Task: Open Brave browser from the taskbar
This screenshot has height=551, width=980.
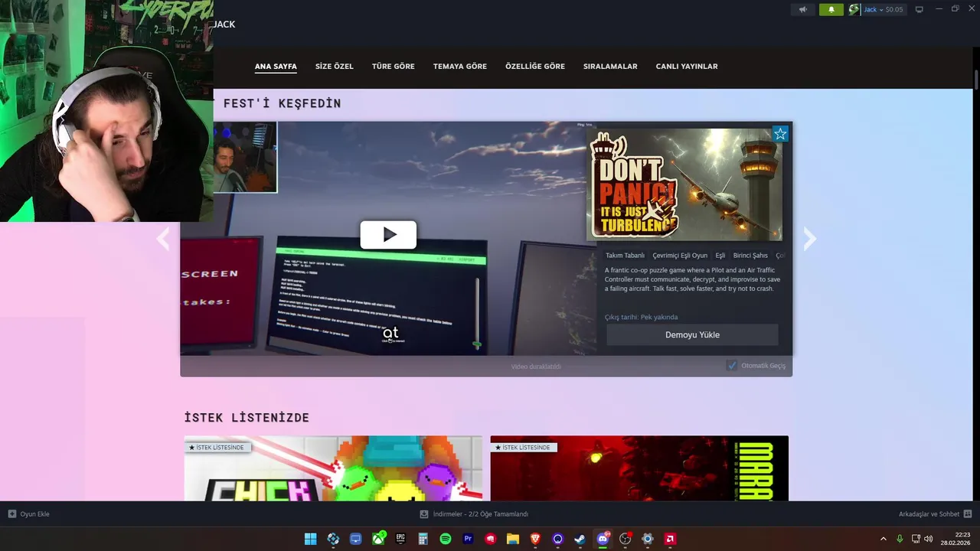Action: (535, 539)
